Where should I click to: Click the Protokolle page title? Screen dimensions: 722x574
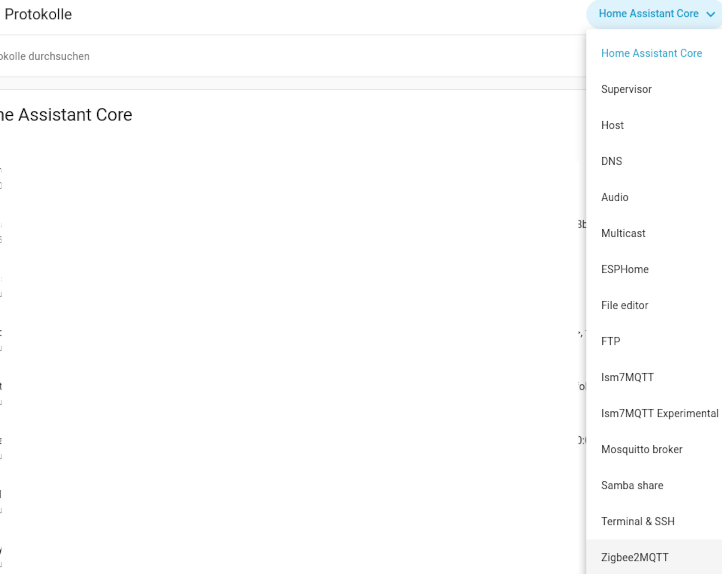point(38,15)
